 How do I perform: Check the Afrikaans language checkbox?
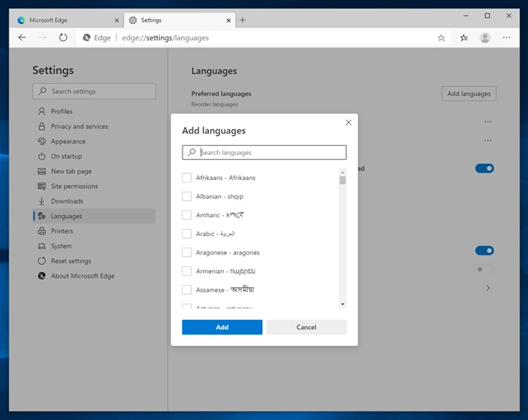click(x=186, y=178)
